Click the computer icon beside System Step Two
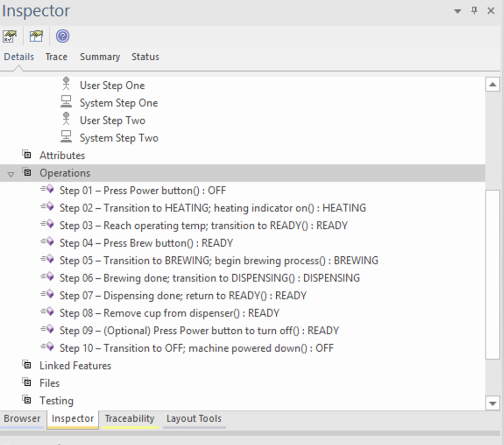The height and width of the screenshot is (445, 504). point(66,136)
